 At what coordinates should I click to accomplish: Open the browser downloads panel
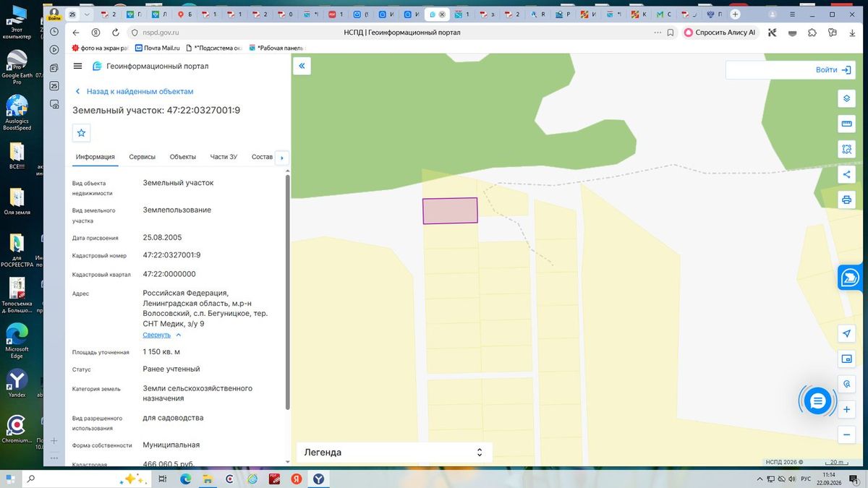click(x=853, y=33)
